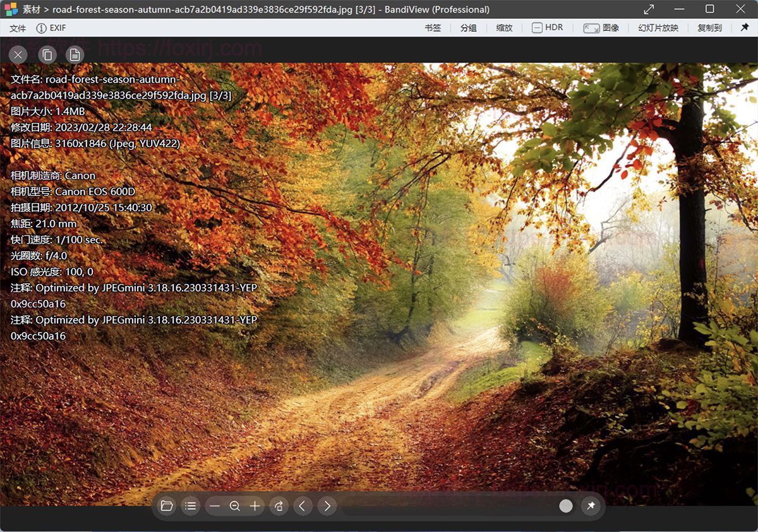Open the text document info icon
This screenshot has height=532, width=758.
pos(75,54)
